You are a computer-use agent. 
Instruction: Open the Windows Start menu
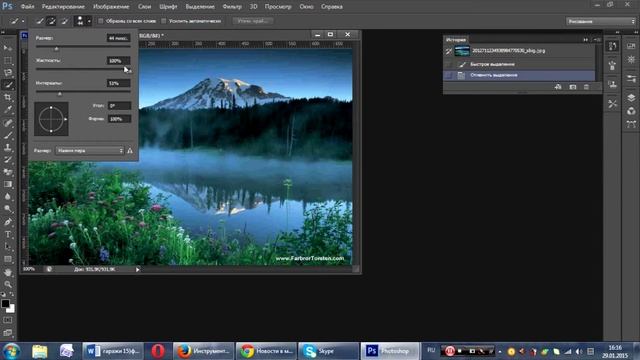(x=11, y=351)
